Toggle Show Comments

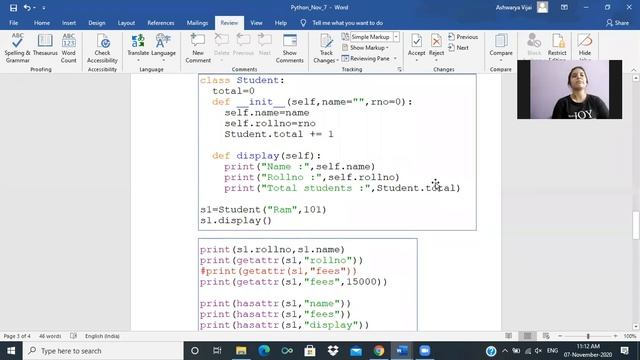(x=289, y=48)
